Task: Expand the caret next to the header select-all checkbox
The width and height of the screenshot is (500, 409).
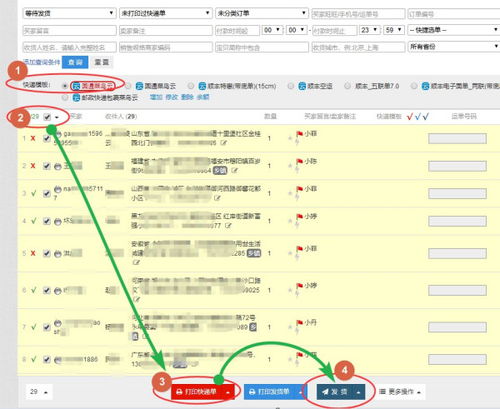Action: pos(57,117)
